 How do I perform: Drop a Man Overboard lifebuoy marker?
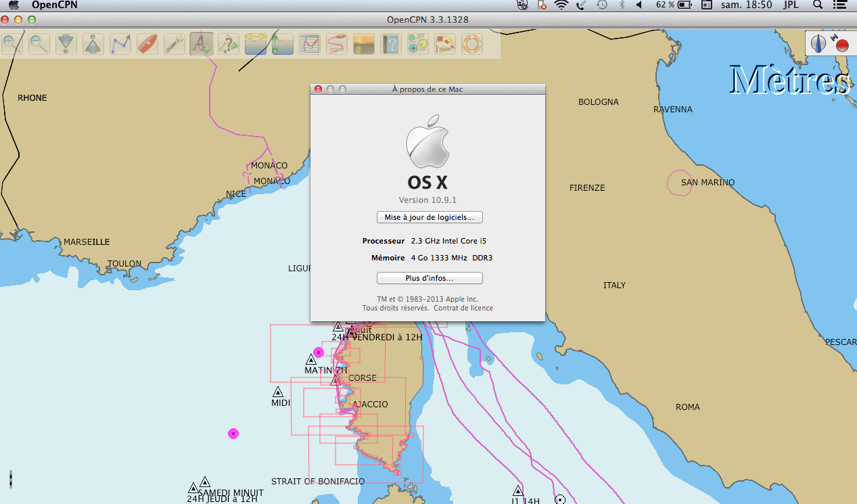tap(472, 45)
